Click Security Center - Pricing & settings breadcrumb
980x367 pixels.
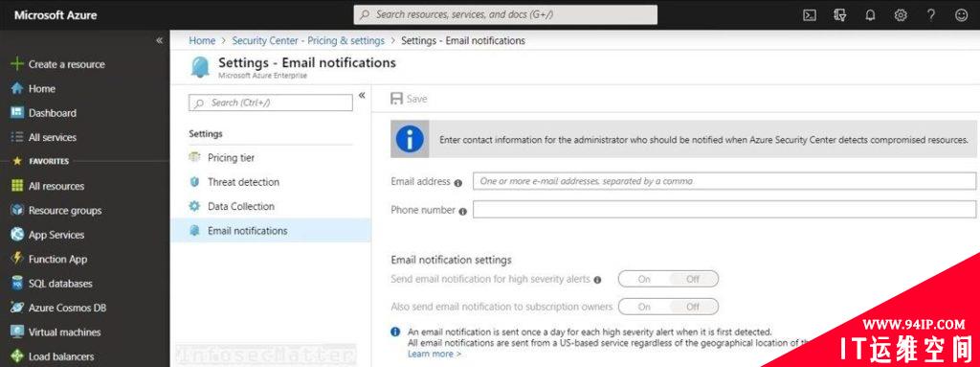pos(308,40)
